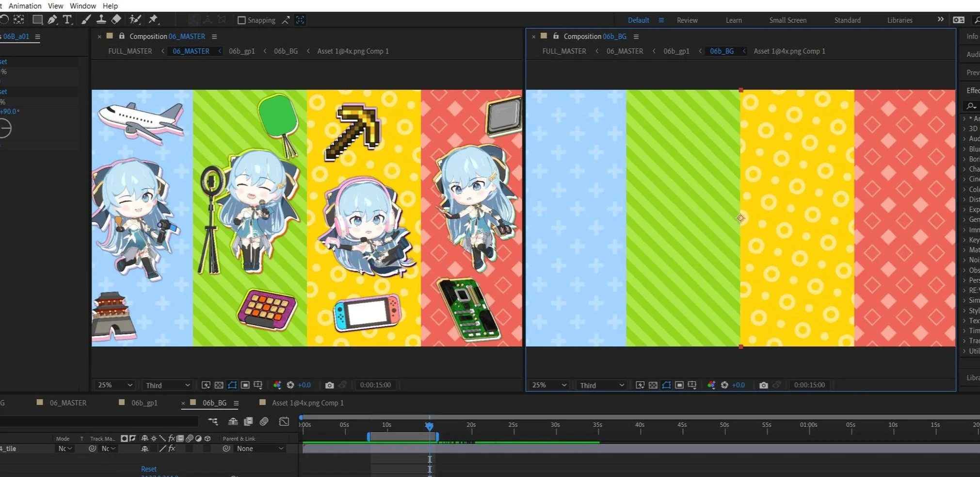Toggle transparency grid in 06b_BG viewer

(x=653, y=385)
